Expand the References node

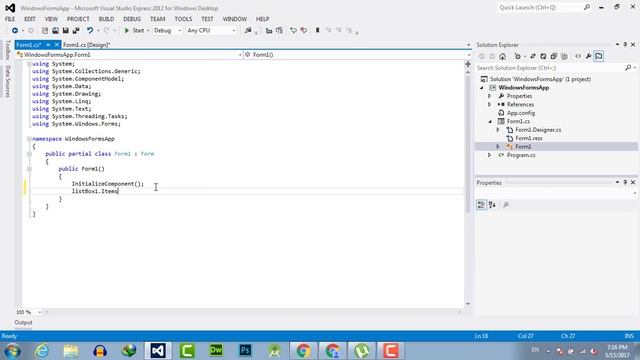coord(490,104)
